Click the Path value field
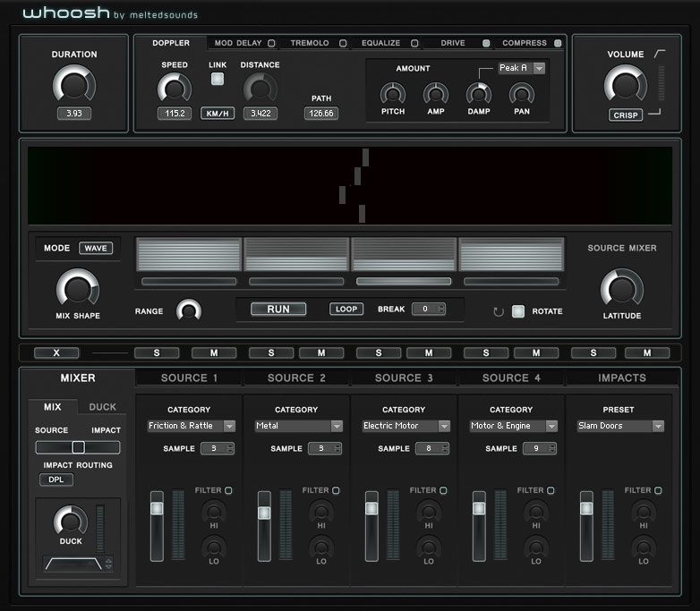 point(320,114)
